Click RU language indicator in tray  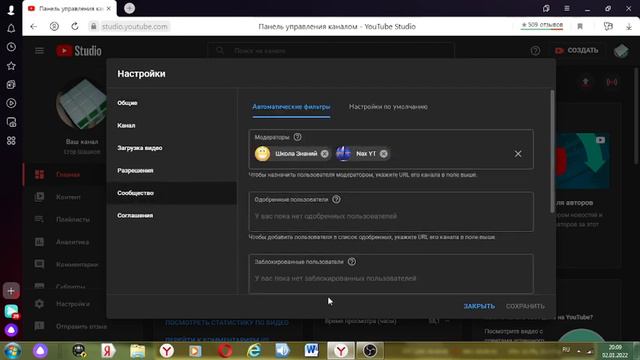click(566, 350)
